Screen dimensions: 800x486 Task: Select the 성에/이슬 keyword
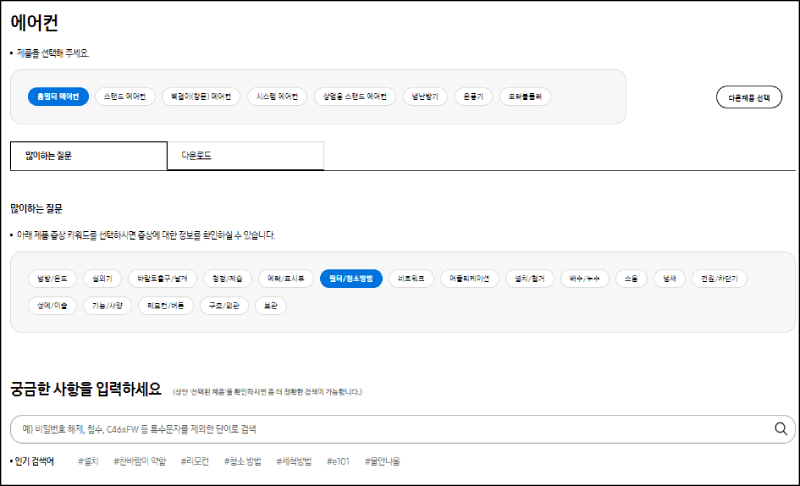52,305
